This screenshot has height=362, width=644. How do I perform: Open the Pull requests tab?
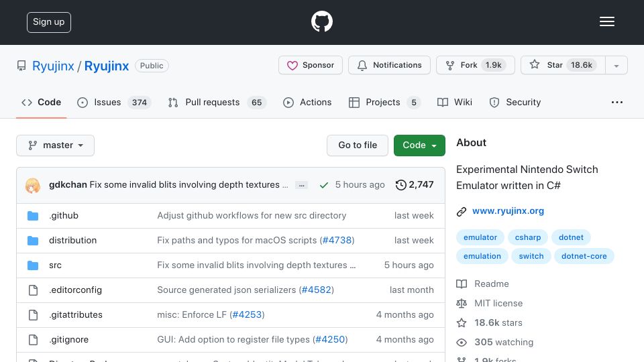[x=217, y=102]
